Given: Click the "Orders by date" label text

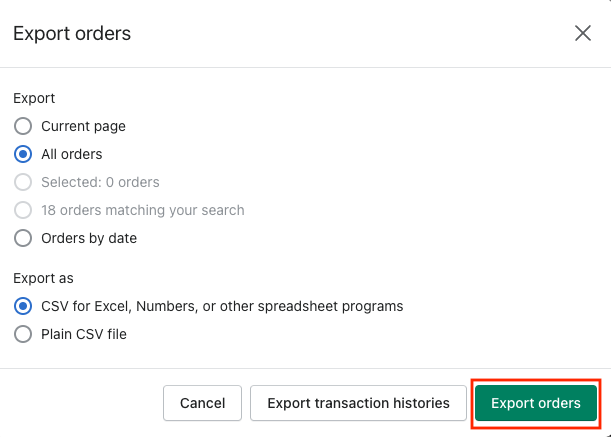Looking at the screenshot, I should point(89,239).
